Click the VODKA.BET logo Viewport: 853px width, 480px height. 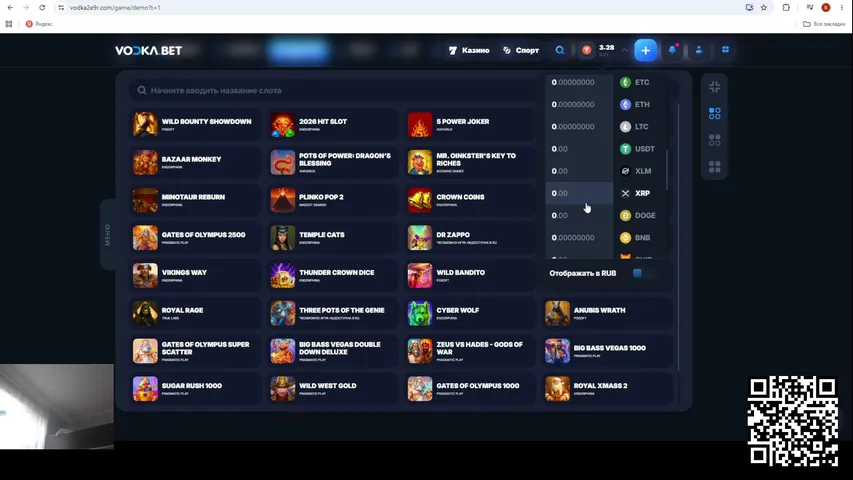(148, 51)
